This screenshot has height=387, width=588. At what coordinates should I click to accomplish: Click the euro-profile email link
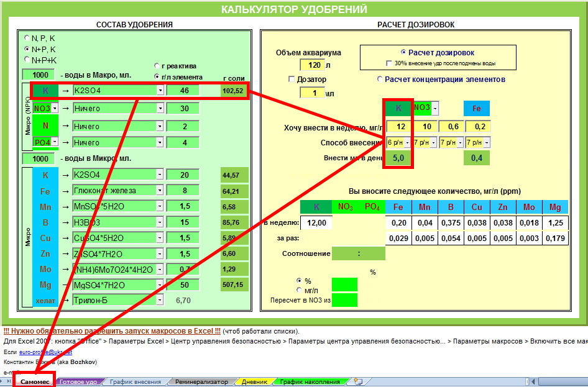[x=45, y=352]
